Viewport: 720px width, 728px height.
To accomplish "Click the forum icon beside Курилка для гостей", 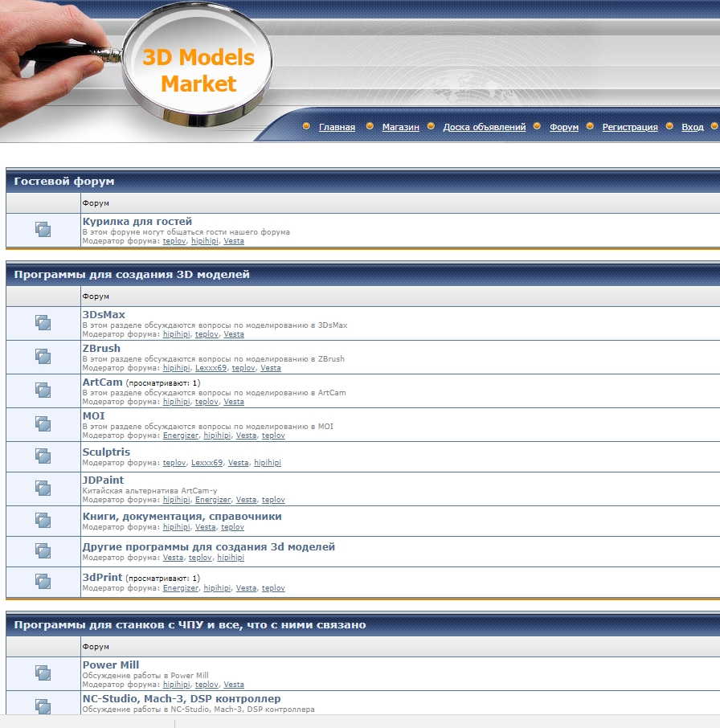I will point(43,229).
